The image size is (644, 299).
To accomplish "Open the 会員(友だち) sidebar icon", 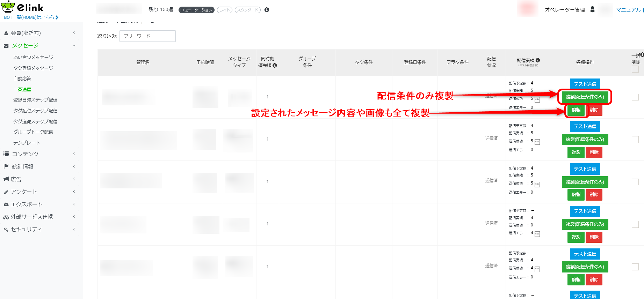I will (x=6, y=33).
